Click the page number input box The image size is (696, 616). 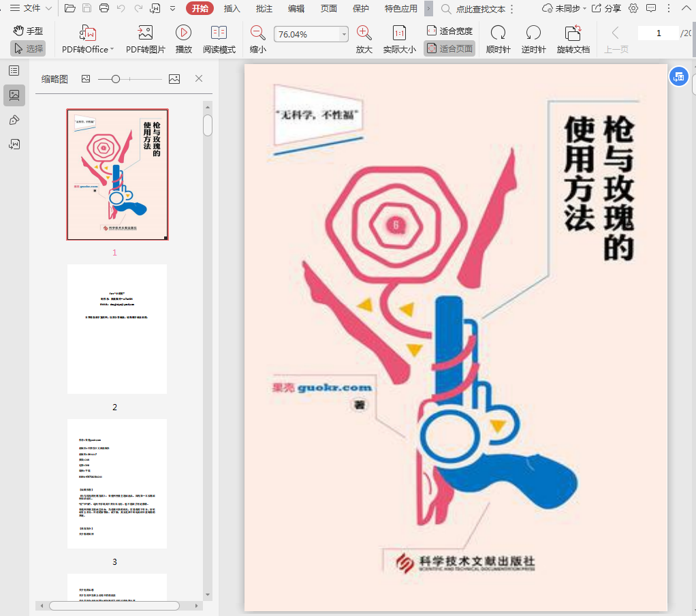(x=659, y=33)
